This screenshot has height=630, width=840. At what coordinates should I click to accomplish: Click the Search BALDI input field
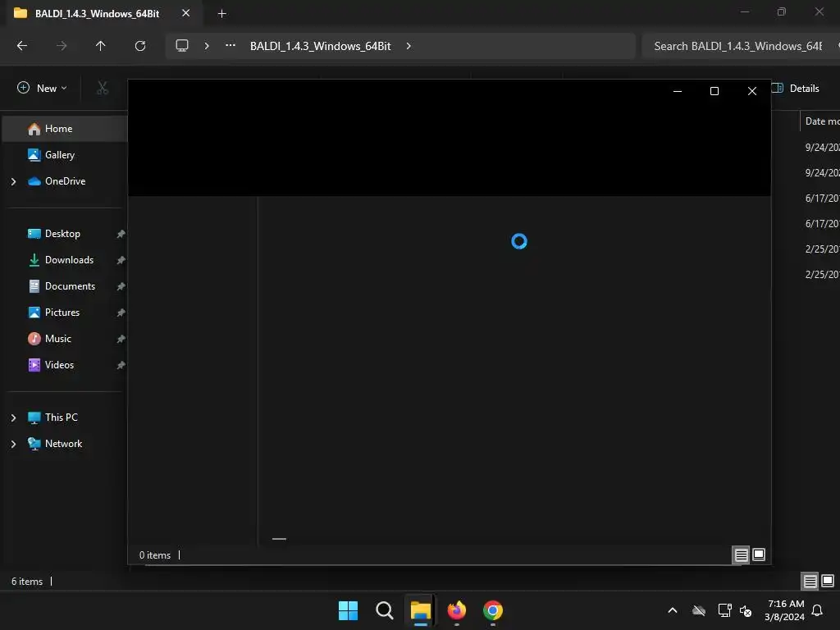[x=741, y=46]
